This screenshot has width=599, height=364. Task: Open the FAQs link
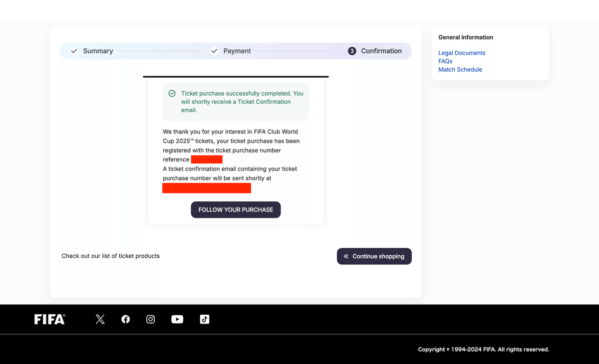click(445, 61)
